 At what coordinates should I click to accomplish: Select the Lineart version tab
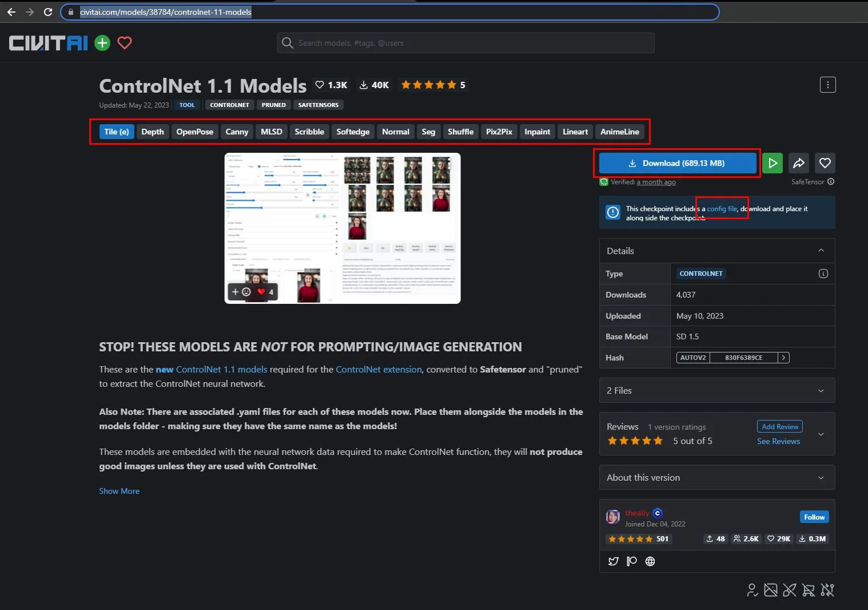(575, 132)
